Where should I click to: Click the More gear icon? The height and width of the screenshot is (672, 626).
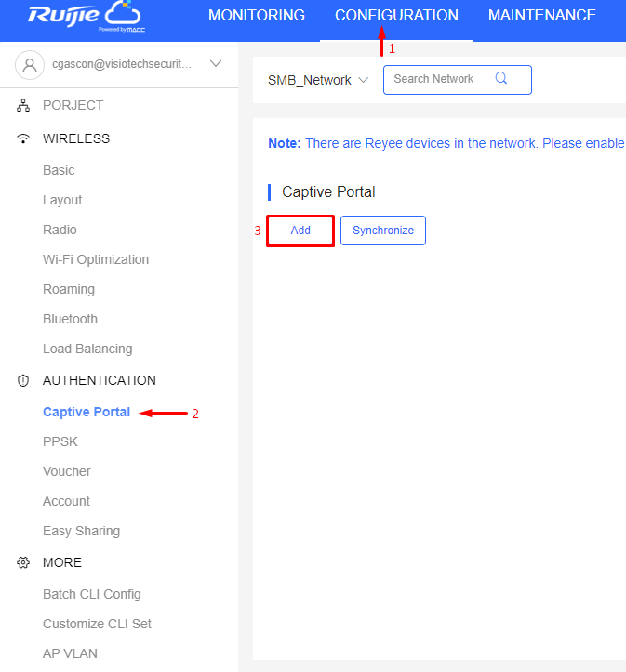click(x=23, y=562)
